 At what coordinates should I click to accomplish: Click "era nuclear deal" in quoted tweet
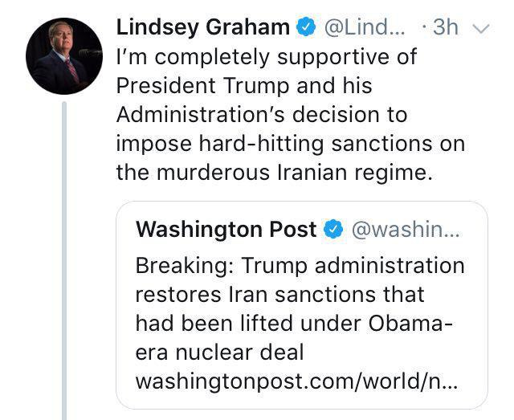pos(221,352)
